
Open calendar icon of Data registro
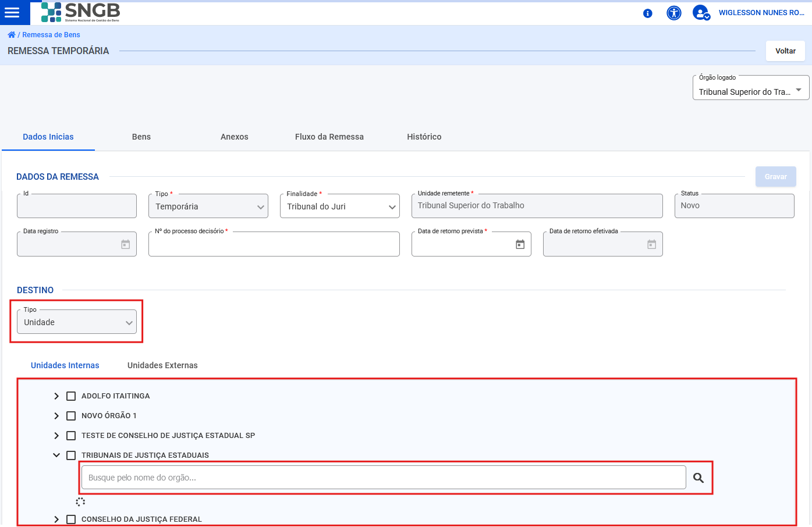[x=125, y=244]
